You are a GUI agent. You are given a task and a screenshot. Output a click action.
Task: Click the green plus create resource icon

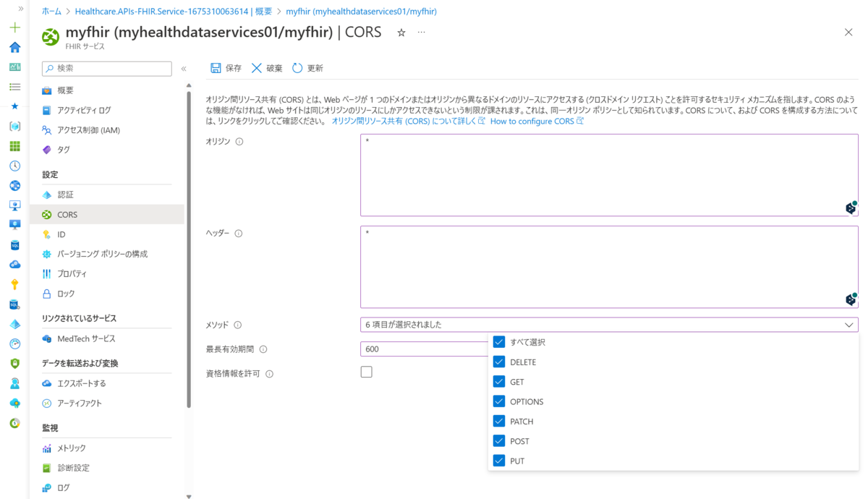pyautogui.click(x=14, y=27)
